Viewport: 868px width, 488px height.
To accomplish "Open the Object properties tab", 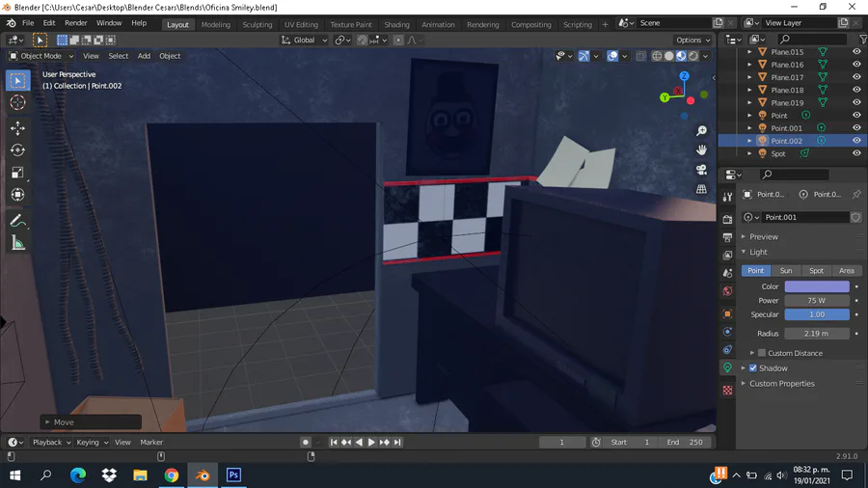I will coord(727,313).
